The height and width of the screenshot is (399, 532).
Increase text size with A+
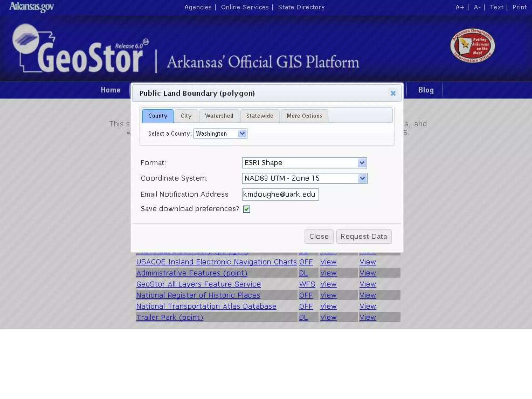460,7
